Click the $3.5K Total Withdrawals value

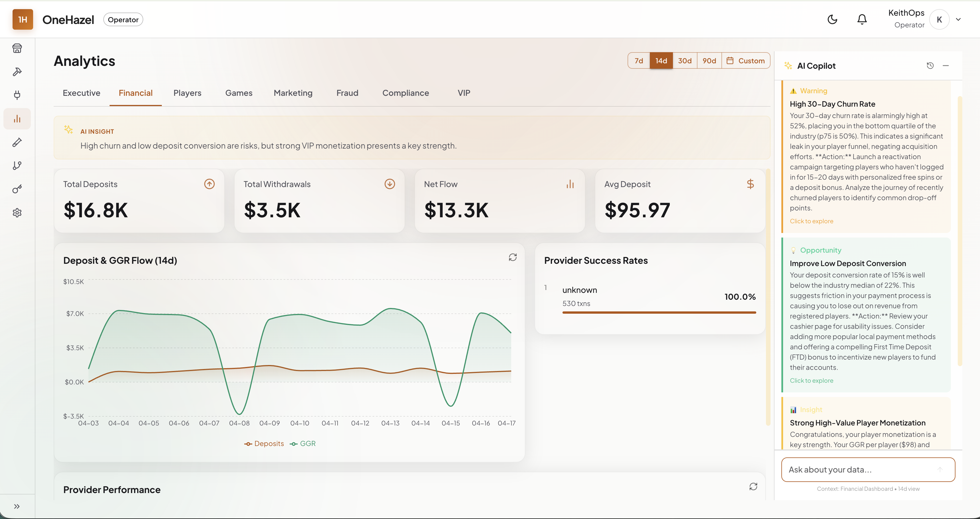272,210
